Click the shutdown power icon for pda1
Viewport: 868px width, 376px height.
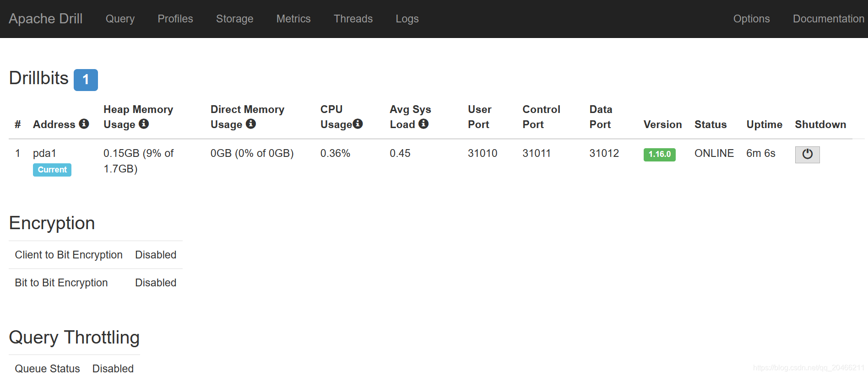[807, 154]
